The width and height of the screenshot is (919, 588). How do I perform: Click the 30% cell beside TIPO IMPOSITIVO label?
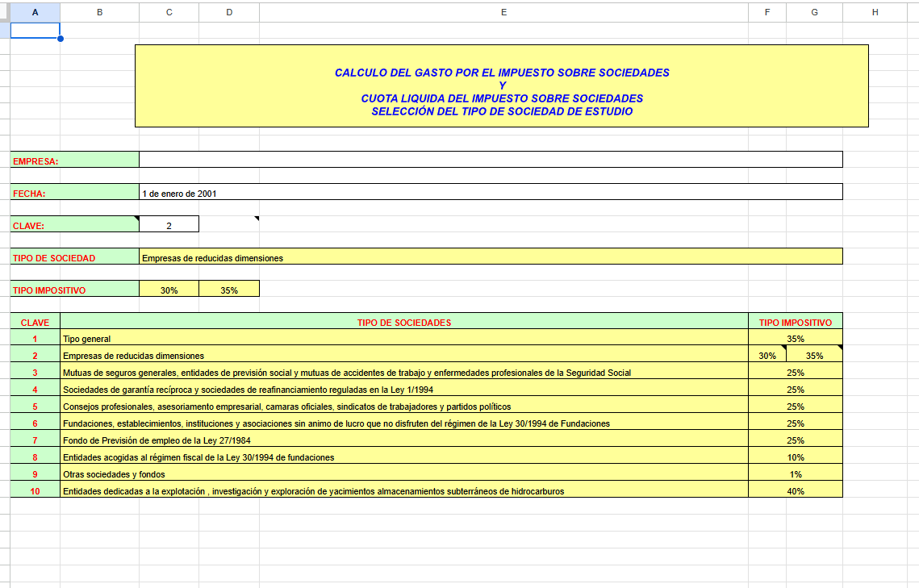(x=169, y=290)
